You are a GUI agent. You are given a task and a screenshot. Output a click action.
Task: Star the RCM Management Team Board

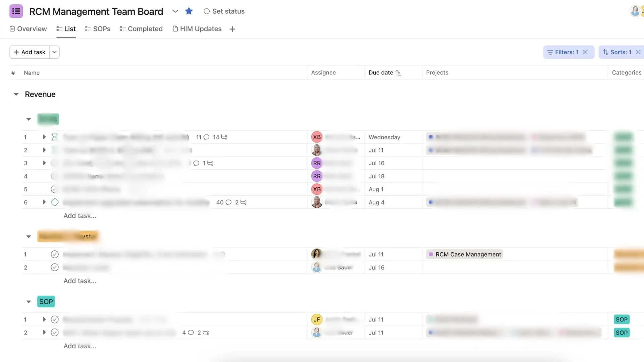coord(189,11)
